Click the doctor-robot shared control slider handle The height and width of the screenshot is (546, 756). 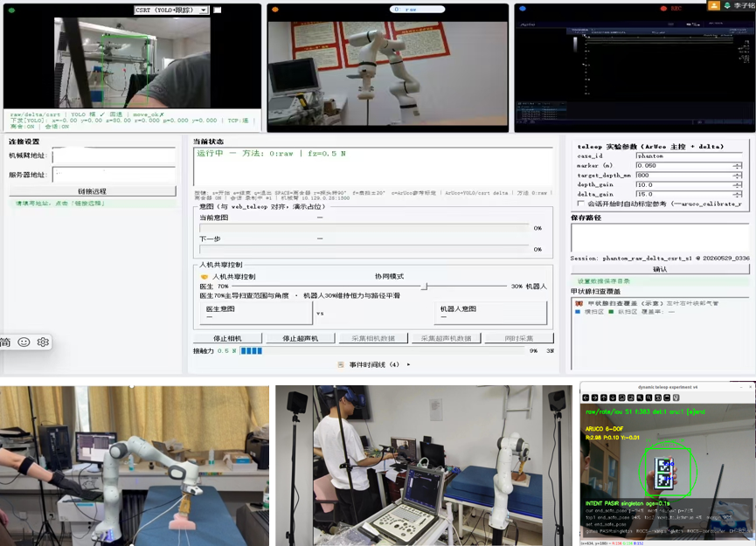click(424, 287)
